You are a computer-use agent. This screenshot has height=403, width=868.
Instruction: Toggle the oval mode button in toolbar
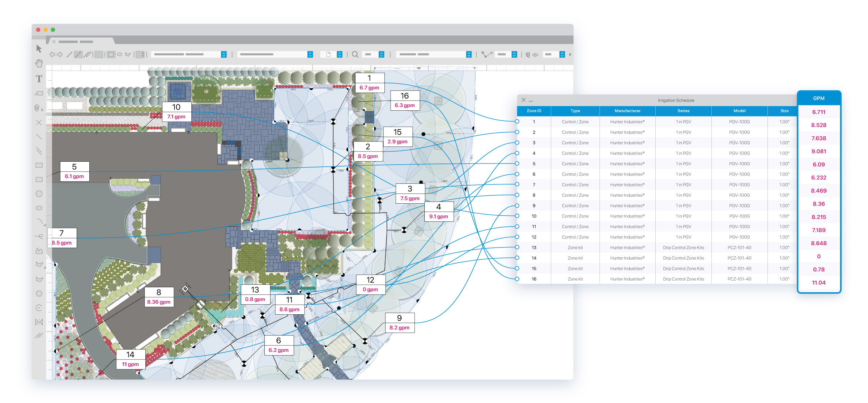(120, 55)
